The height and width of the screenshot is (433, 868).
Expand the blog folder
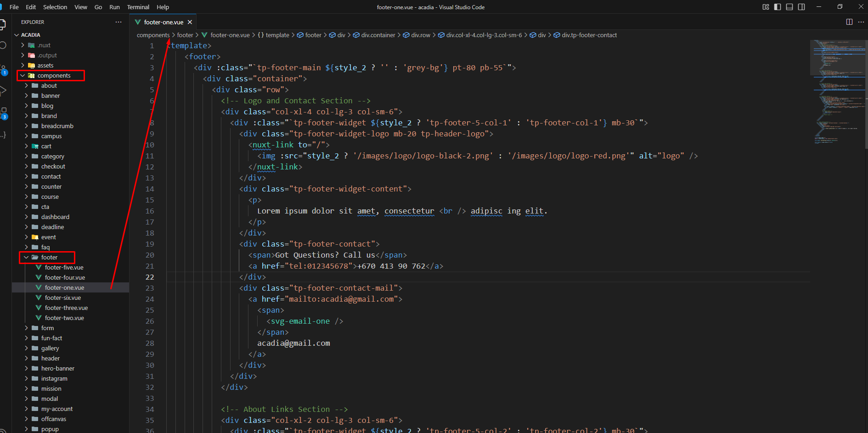click(x=26, y=106)
